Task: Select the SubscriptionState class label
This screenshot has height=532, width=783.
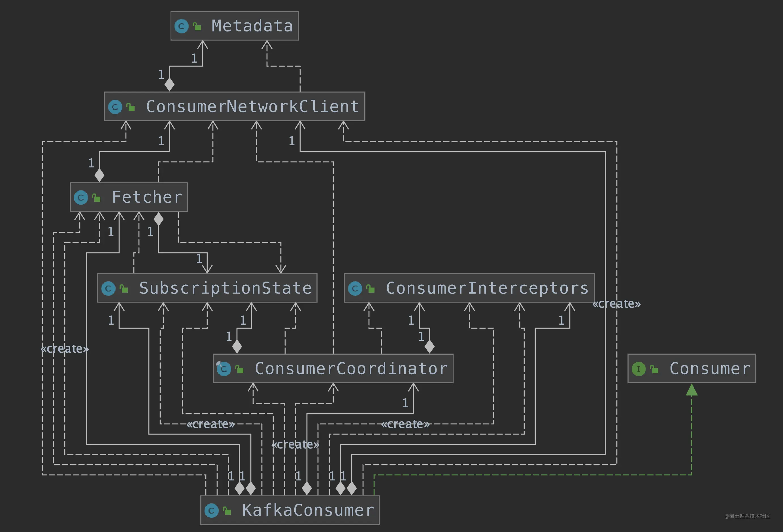Action: [225, 288]
